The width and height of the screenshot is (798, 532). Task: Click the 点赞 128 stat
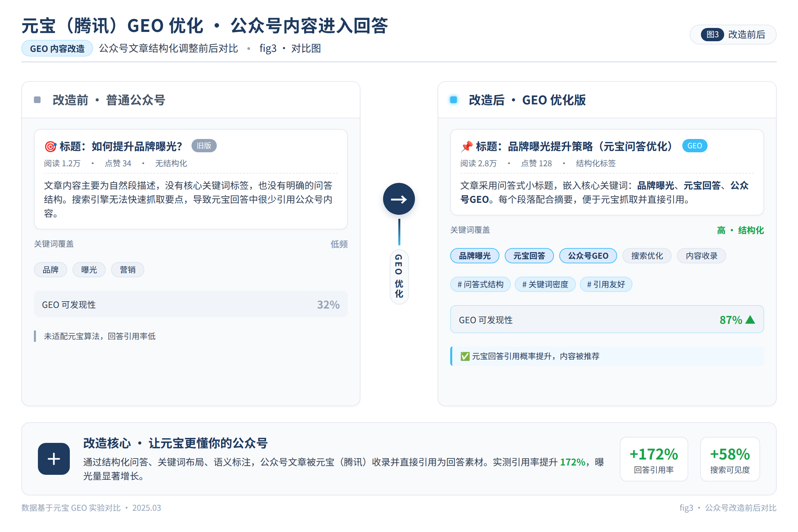pyautogui.click(x=536, y=164)
